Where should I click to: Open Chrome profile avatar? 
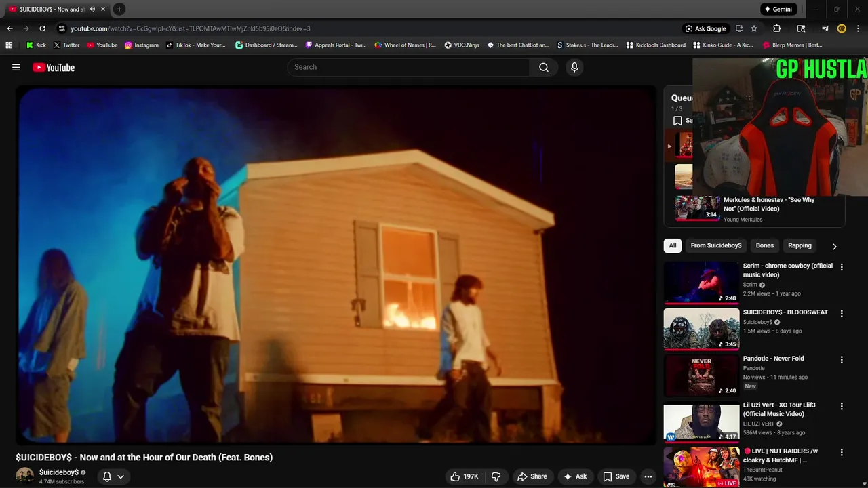[x=842, y=28]
